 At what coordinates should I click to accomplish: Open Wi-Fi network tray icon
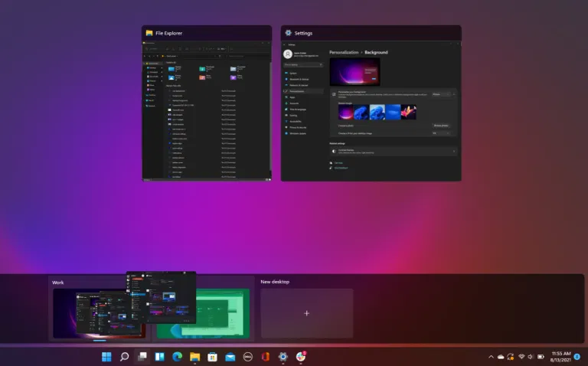coord(521,357)
